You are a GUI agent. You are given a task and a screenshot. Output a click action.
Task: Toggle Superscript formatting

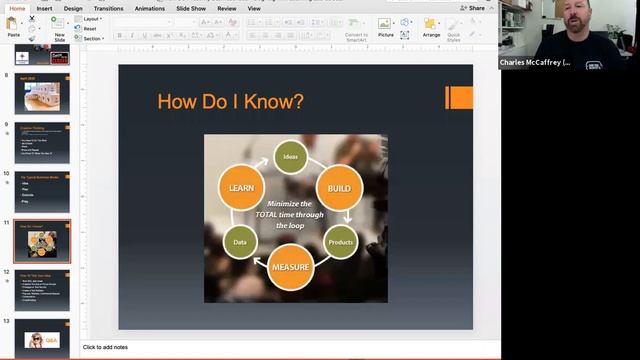point(169,36)
